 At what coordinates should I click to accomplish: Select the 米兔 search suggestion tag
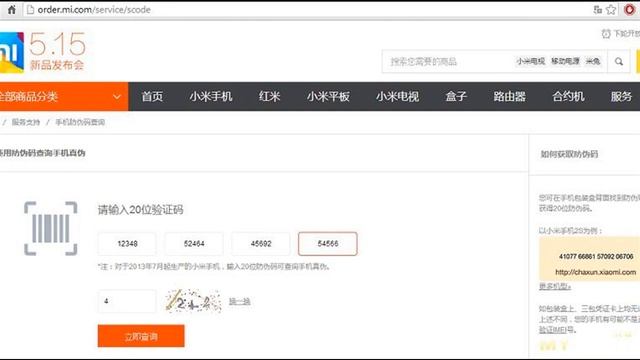(x=593, y=61)
